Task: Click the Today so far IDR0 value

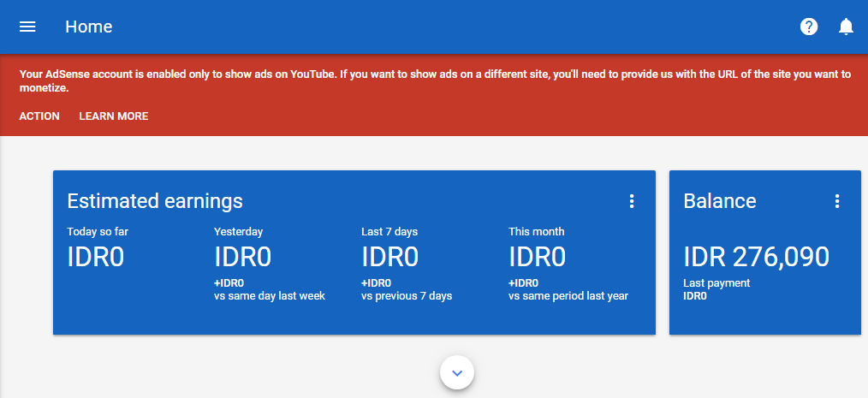Action: coord(95,257)
